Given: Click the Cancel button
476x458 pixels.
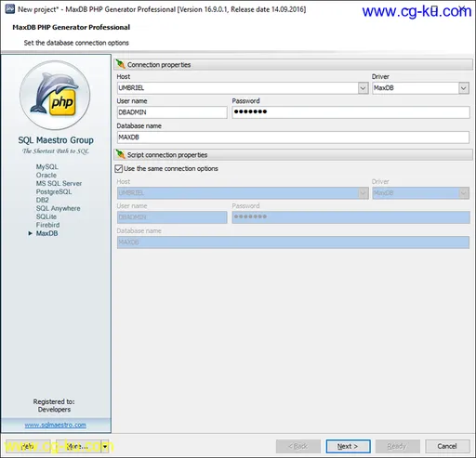Looking at the screenshot, I should [x=447, y=446].
